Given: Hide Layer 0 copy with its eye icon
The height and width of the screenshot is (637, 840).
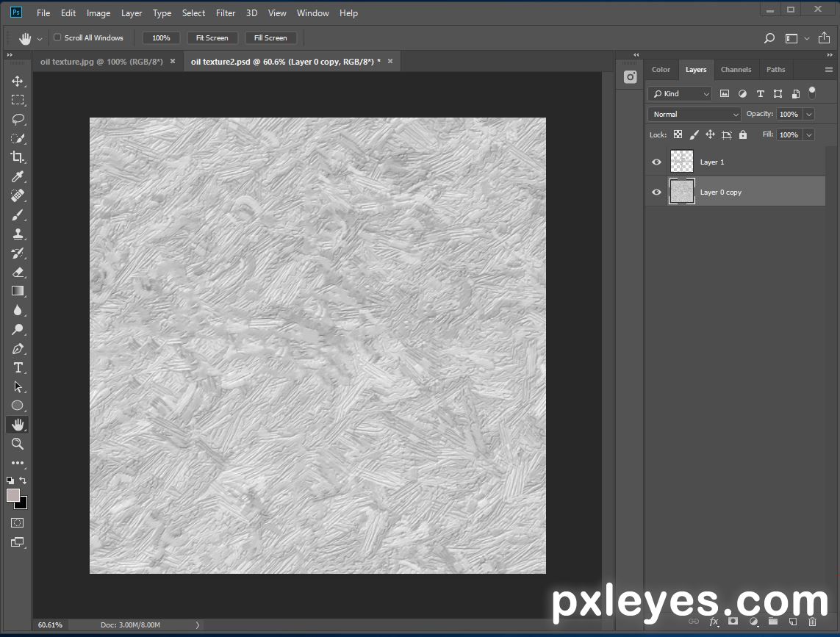Looking at the screenshot, I should 656,192.
